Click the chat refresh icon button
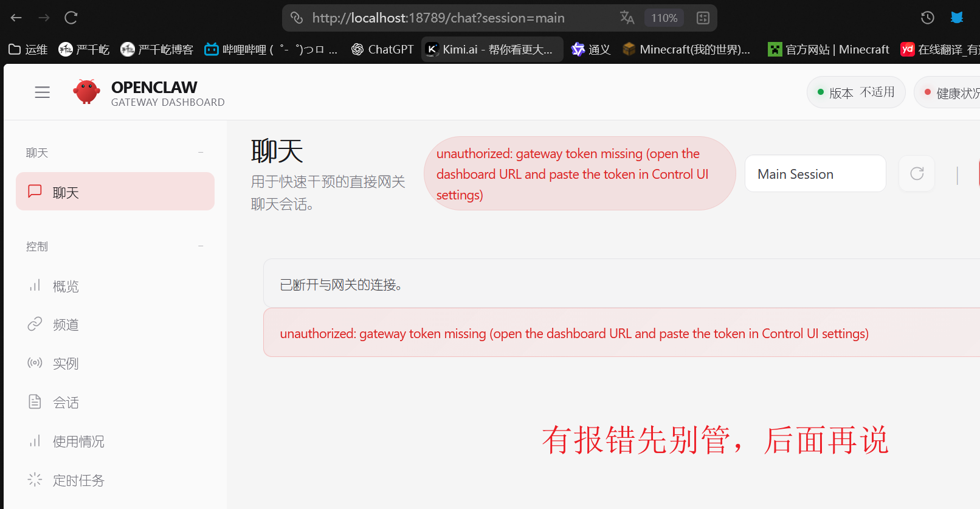The height and width of the screenshot is (509, 980). click(917, 174)
